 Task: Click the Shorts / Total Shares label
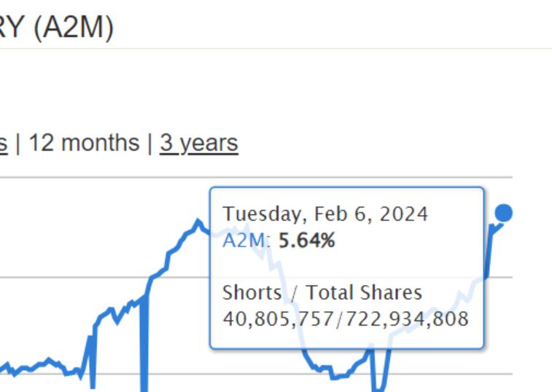322,292
